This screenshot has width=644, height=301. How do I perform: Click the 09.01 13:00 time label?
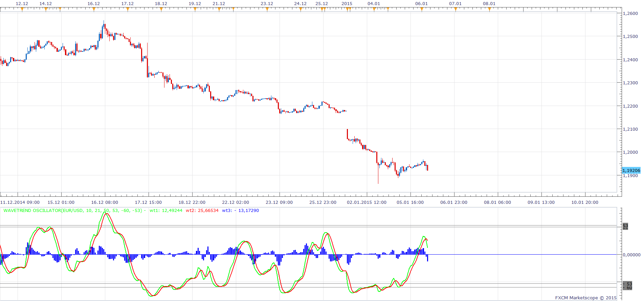click(541, 202)
